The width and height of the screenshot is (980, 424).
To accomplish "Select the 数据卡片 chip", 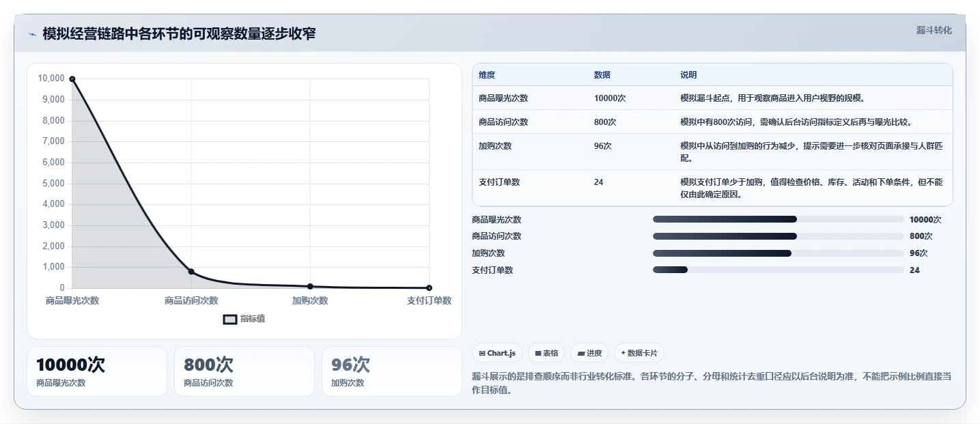I will (639, 353).
